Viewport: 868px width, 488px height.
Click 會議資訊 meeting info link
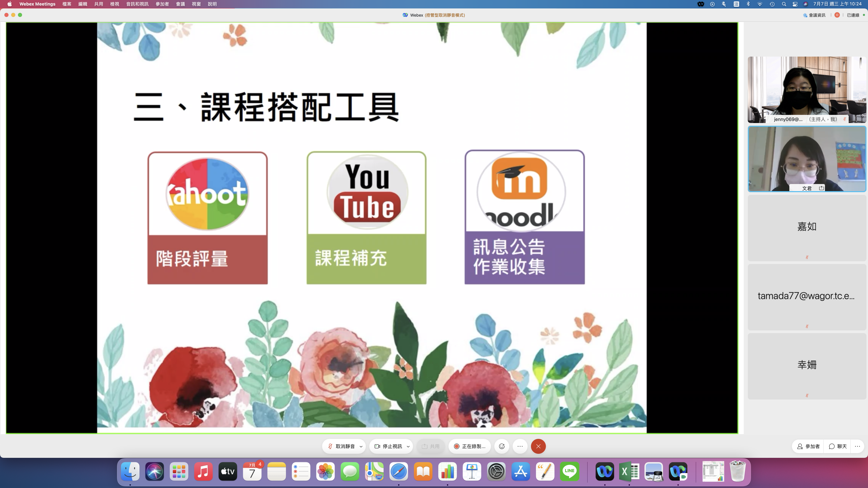(x=814, y=15)
